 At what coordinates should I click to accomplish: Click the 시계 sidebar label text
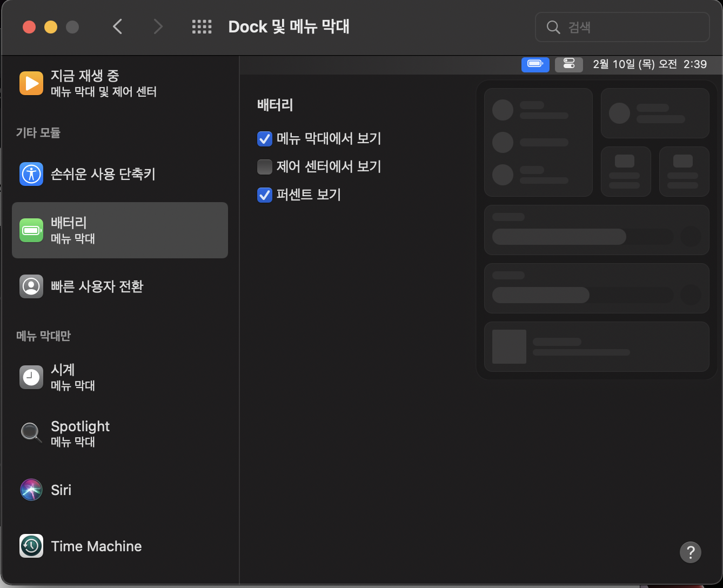click(63, 370)
